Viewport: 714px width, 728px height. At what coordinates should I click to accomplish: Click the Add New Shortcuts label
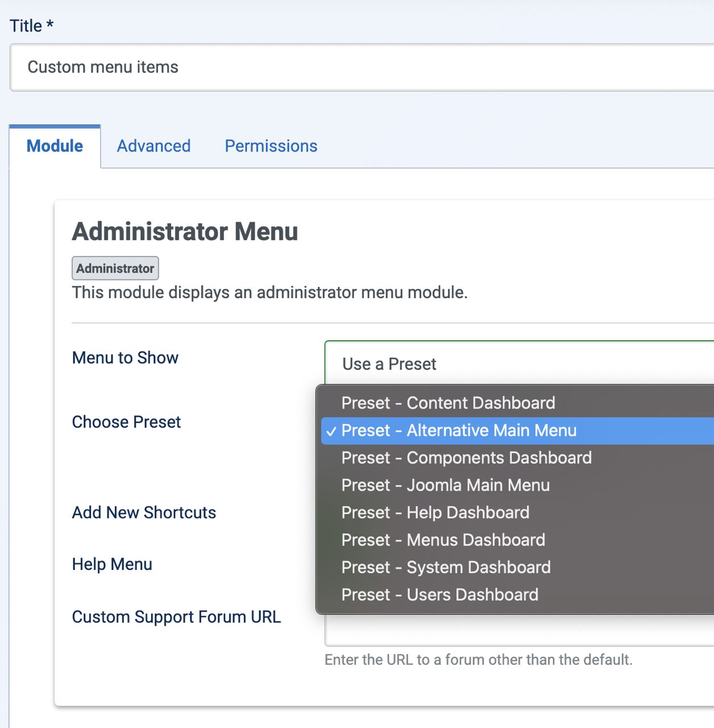coord(144,512)
